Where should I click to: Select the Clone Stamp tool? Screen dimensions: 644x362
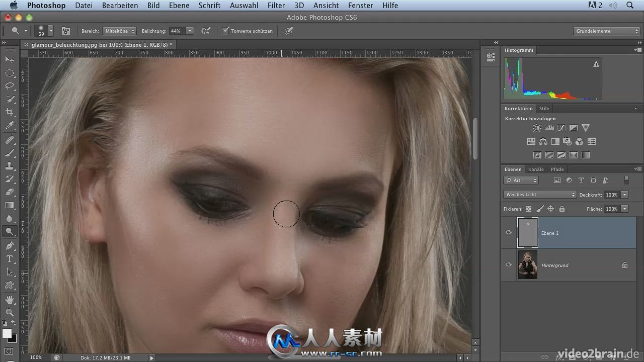(x=10, y=166)
